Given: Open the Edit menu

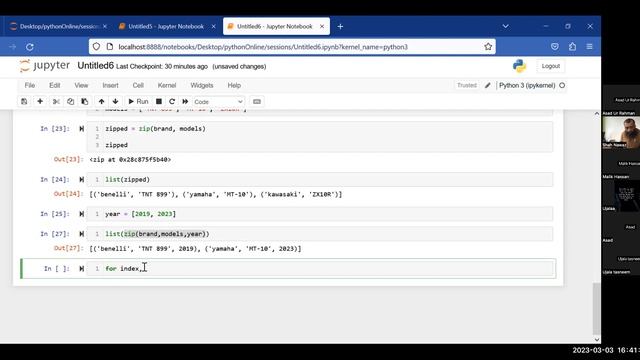Looking at the screenshot, I should click(55, 85).
